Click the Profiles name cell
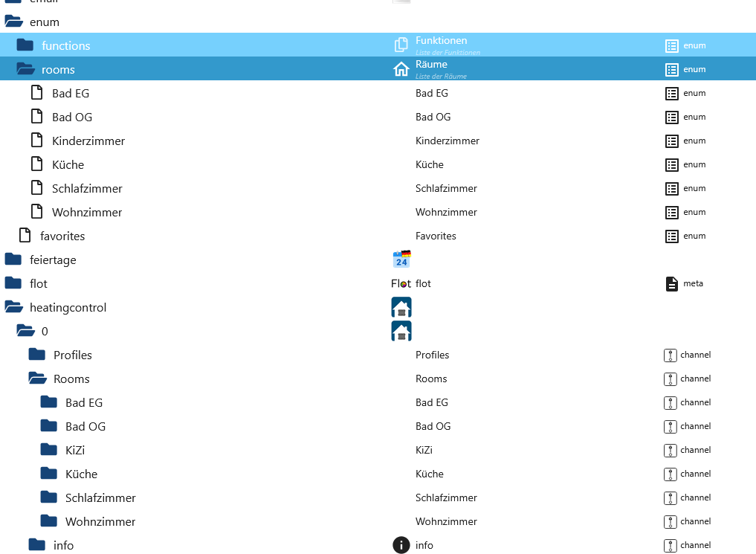 [x=433, y=355]
